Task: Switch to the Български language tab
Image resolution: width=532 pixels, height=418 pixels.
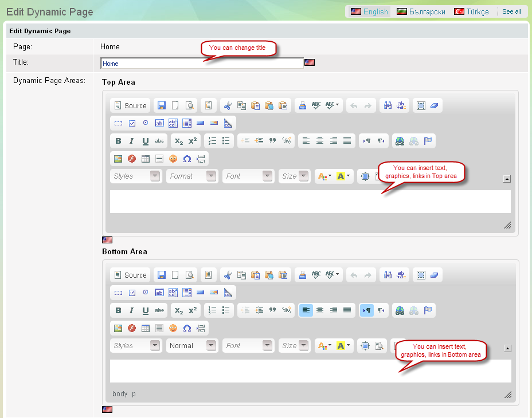Action: tap(421, 11)
